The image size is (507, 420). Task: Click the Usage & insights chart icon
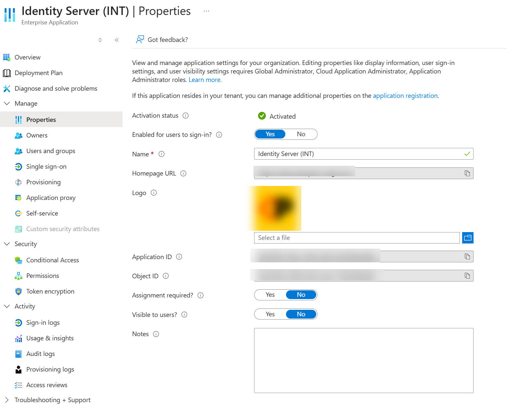(19, 338)
